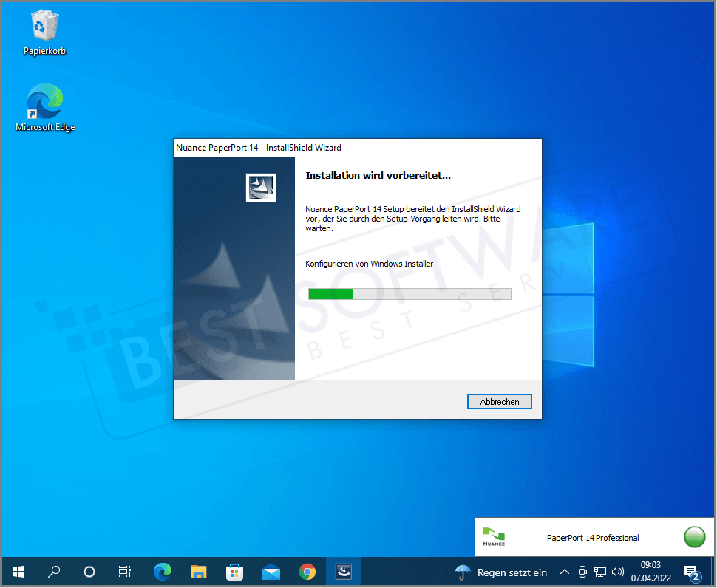Image resolution: width=717 pixels, height=588 pixels.
Task: Open the Mail app from the taskbar
Action: (271, 572)
